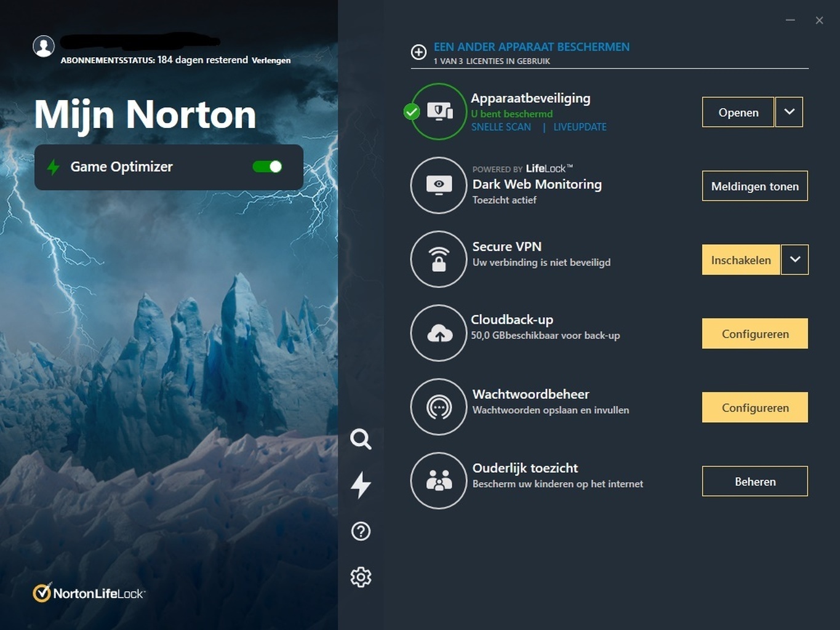Click the Wachtwoordbeheer password icon

coord(439,407)
